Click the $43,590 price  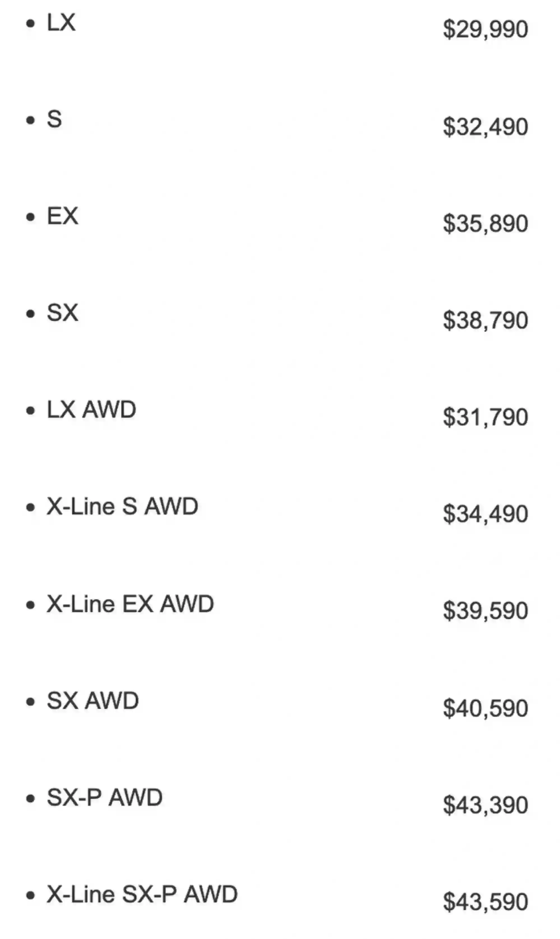(x=485, y=902)
